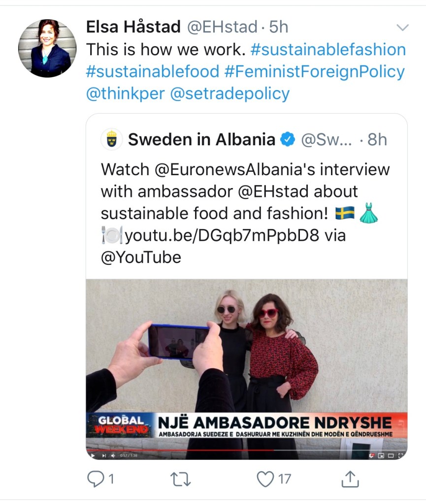Open the #FeministForeignPolicy hashtag
426x504 pixels.
point(314,71)
